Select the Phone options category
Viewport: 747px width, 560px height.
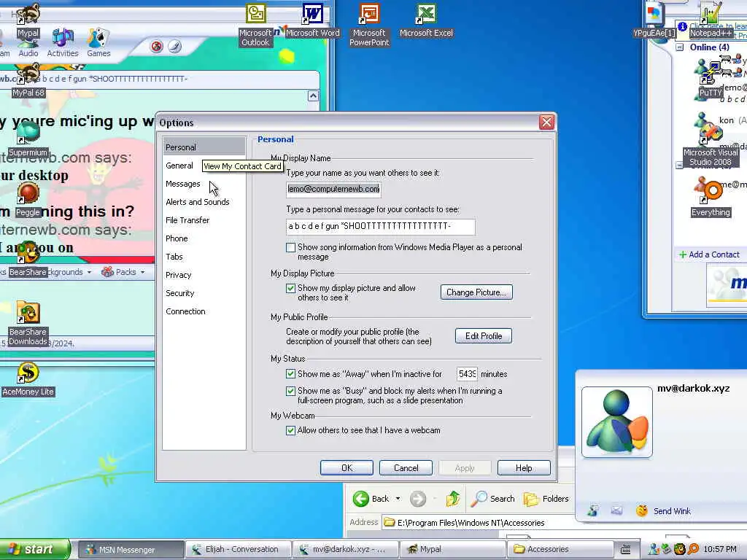[x=177, y=238]
